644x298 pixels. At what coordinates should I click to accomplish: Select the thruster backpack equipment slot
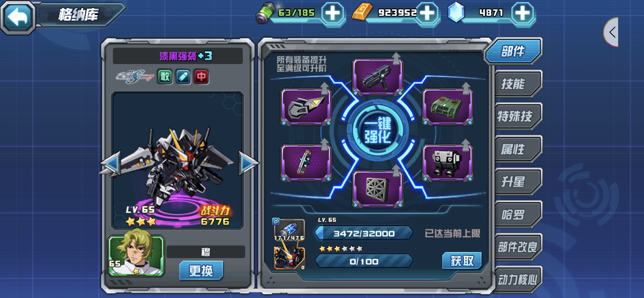tap(447, 163)
